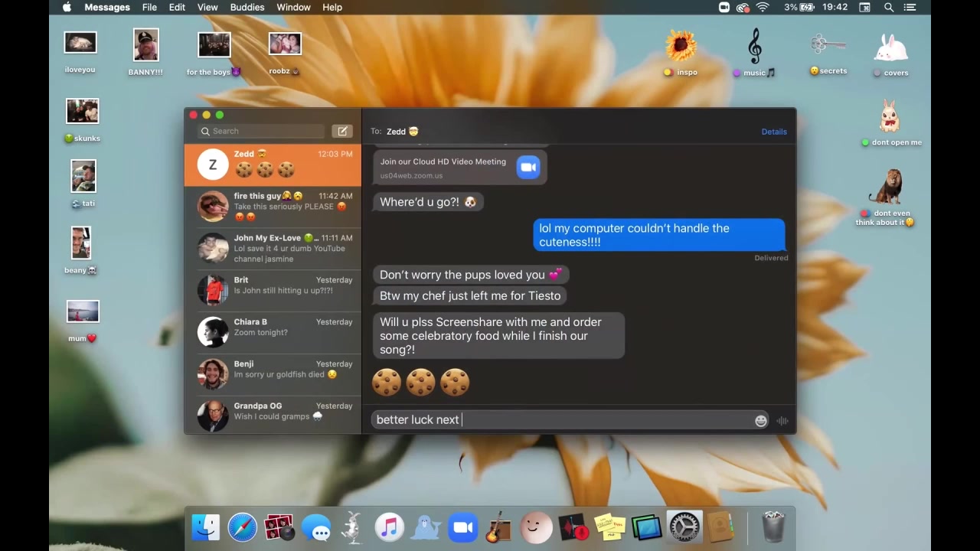
Task: Launch GarageBand from the dock
Action: pos(498,527)
